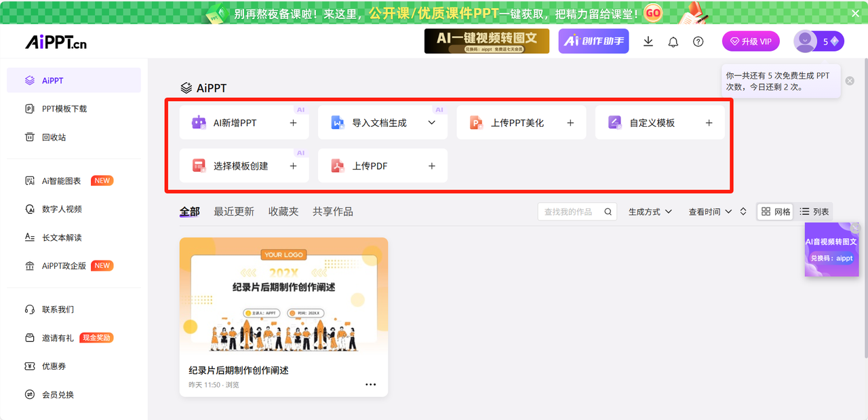
Task: Click the AI一键视频转图文 banner
Action: (486, 41)
